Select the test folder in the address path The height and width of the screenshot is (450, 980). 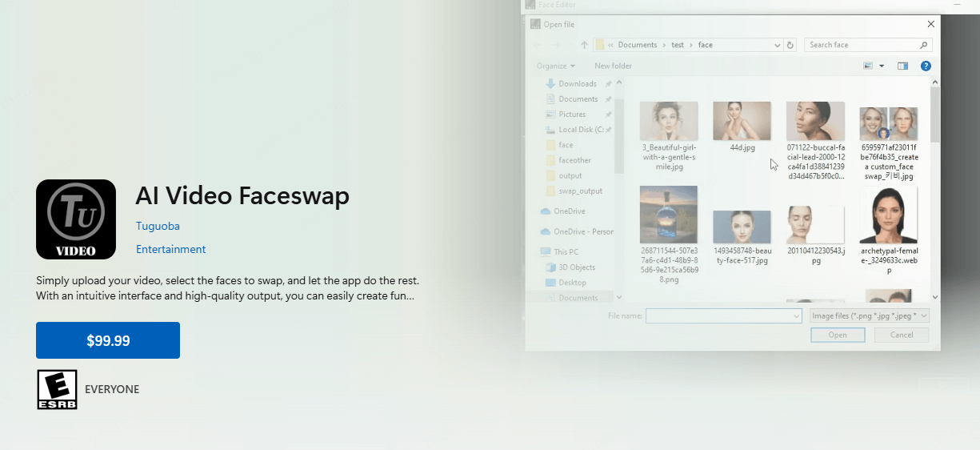[x=678, y=45]
